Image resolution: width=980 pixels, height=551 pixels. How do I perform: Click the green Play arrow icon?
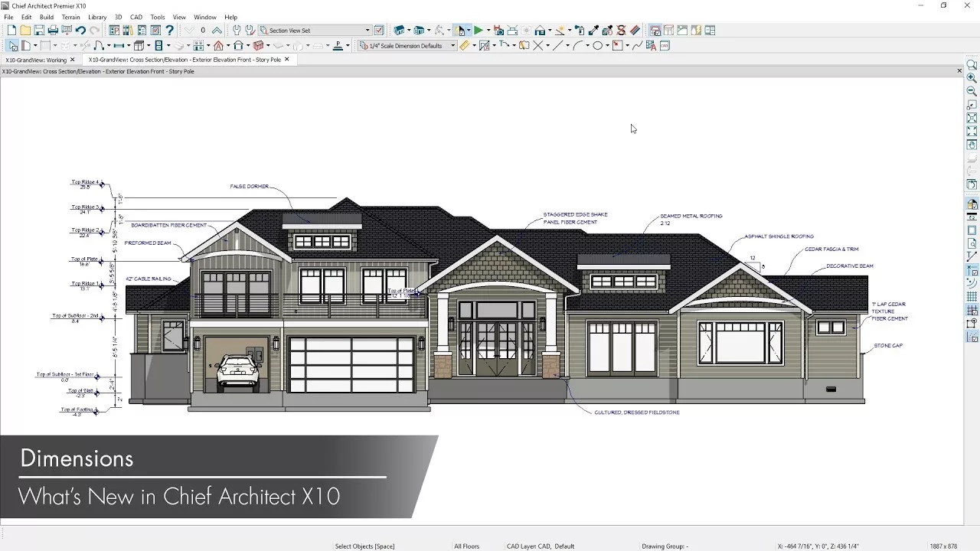pos(478,31)
